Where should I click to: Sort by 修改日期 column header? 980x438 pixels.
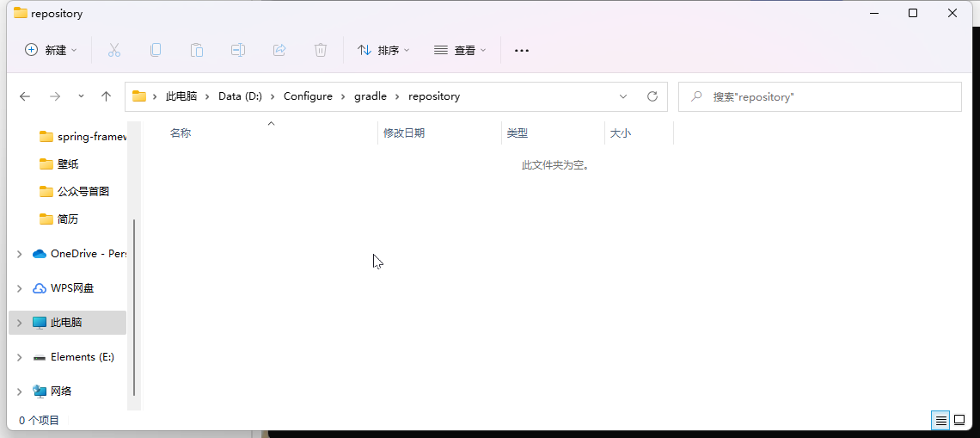click(404, 133)
